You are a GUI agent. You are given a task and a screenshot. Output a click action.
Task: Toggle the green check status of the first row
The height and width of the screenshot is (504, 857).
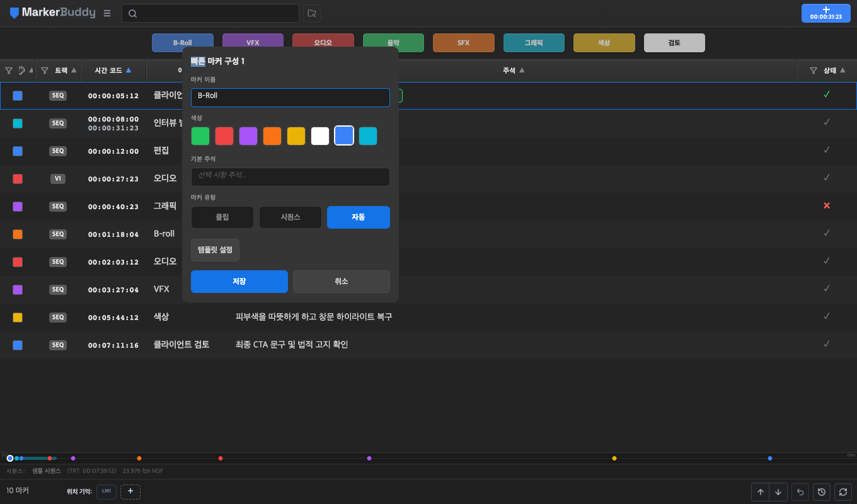827,95
